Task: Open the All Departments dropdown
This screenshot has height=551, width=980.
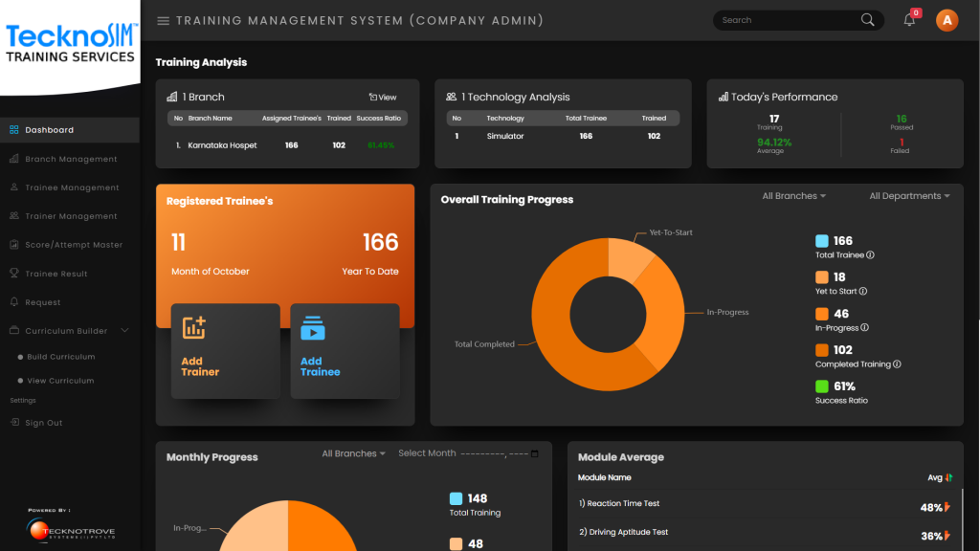Action: [909, 196]
